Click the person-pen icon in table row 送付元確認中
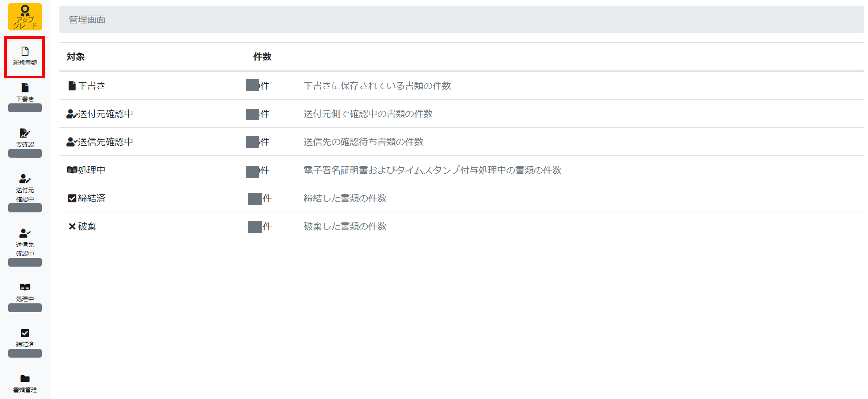This screenshot has height=399, width=868. [x=72, y=114]
